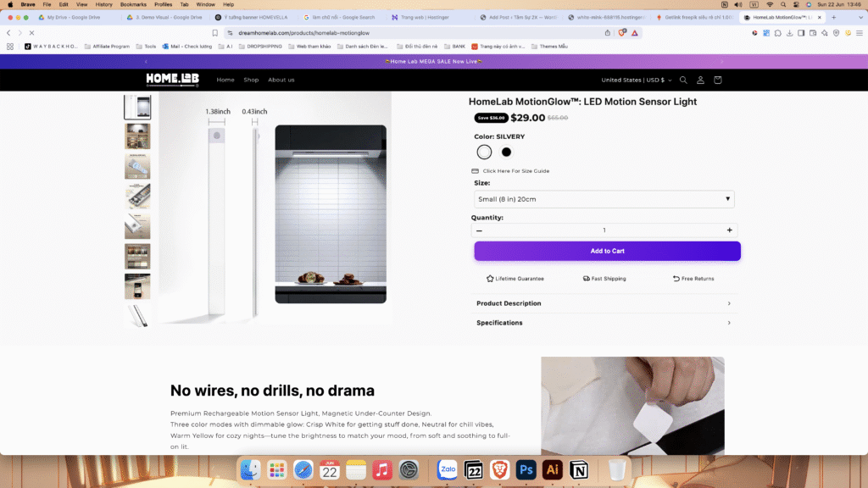Click the Add to Cart button
This screenshot has height=488, width=868.
pyautogui.click(x=607, y=251)
